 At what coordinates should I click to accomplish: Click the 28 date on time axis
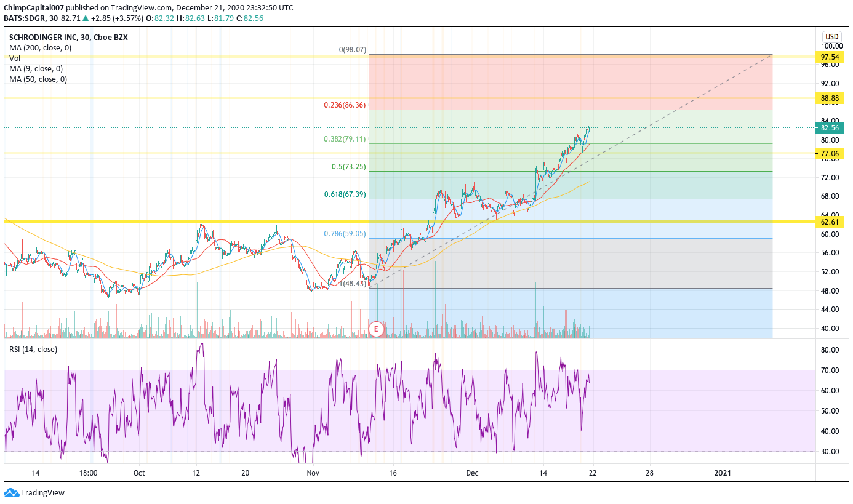(x=649, y=473)
